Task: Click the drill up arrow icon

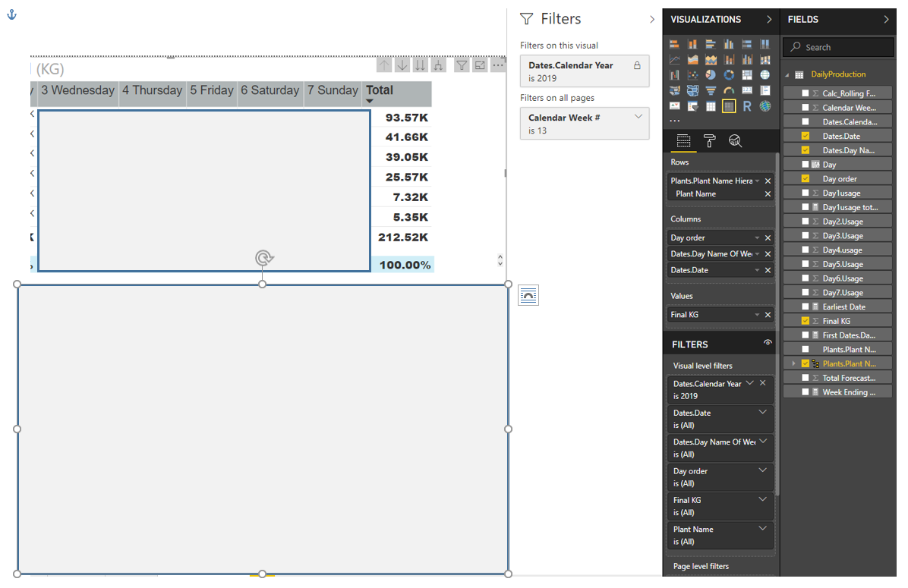Action: click(x=385, y=66)
